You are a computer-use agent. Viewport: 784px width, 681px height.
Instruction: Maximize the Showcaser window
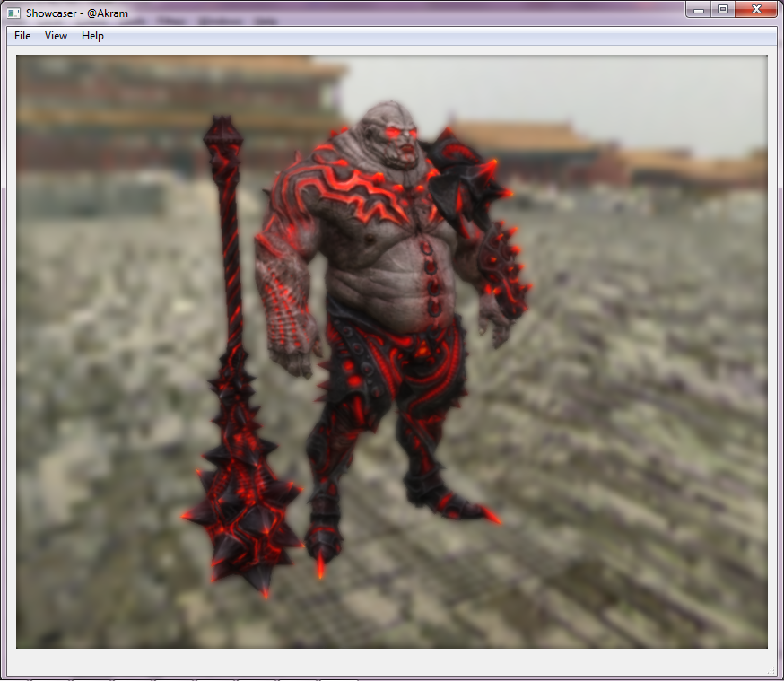[x=722, y=10]
